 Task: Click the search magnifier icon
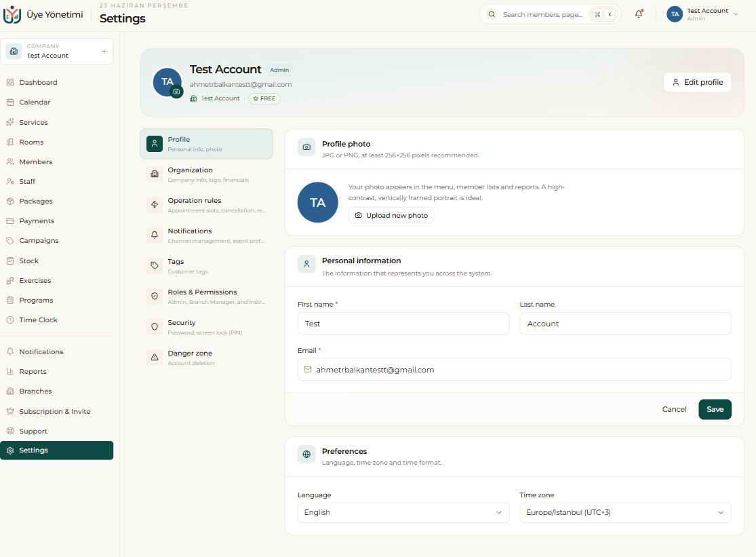tap(492, 14)
